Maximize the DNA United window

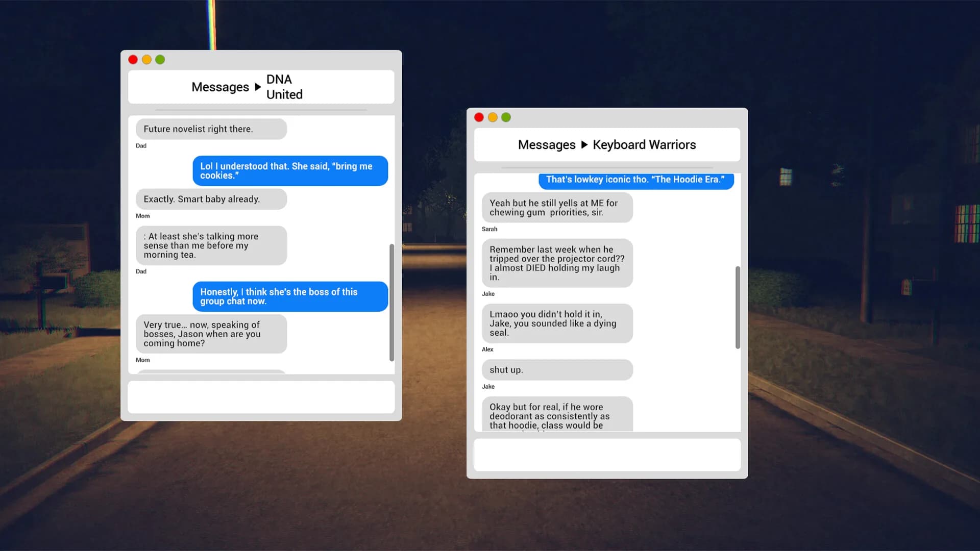(160, 60)
